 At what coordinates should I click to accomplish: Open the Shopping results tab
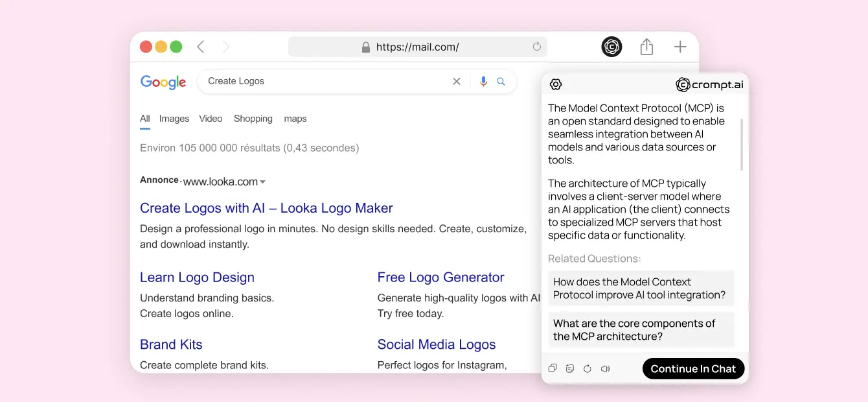pyautogui.click(x=253, y=119)
